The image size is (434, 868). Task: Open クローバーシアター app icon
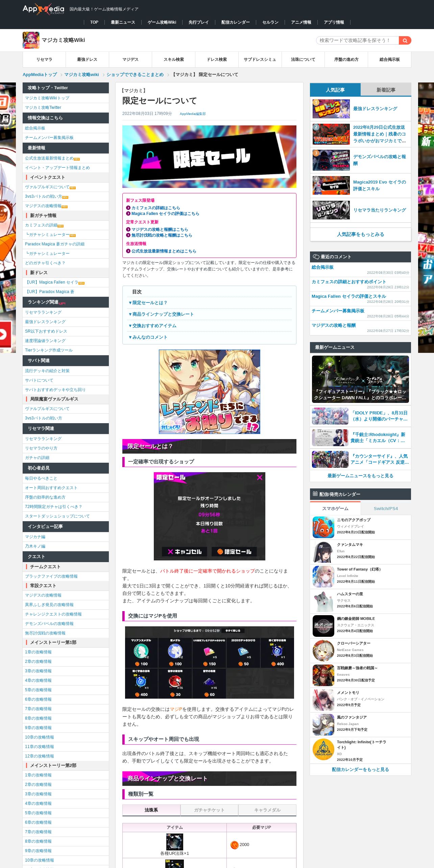(x=323, y=650)
